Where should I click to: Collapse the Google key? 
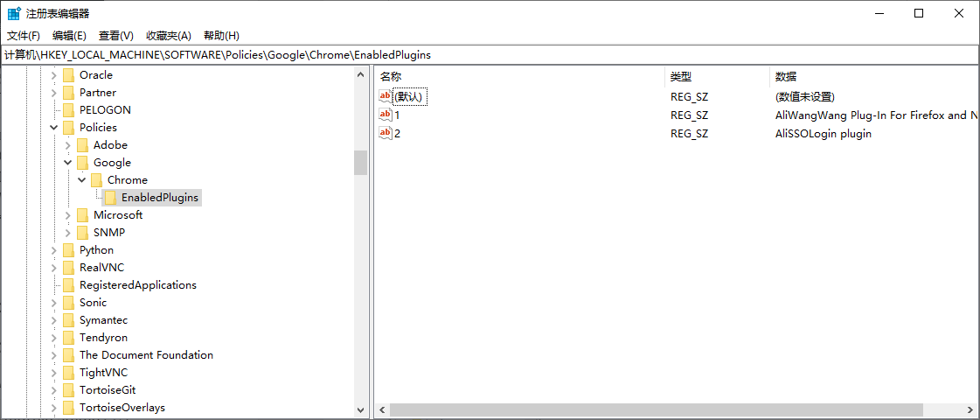pyautogui.click(x=68, y=163)
